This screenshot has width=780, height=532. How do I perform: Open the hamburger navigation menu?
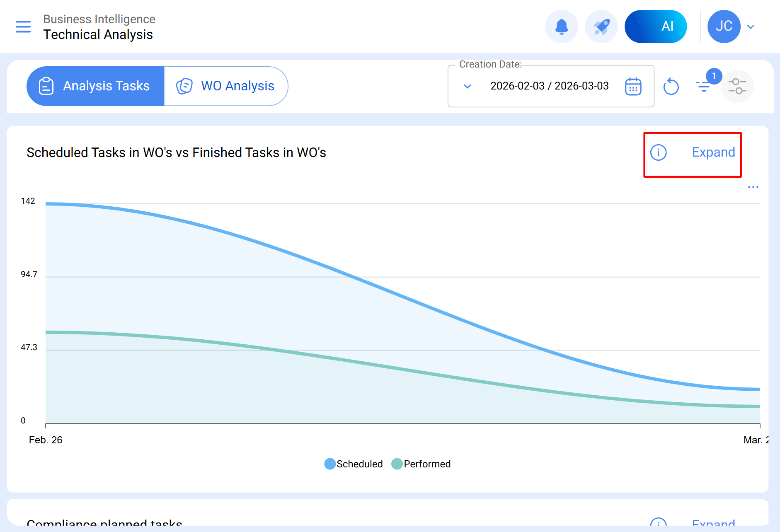click(x=23, y=27)
